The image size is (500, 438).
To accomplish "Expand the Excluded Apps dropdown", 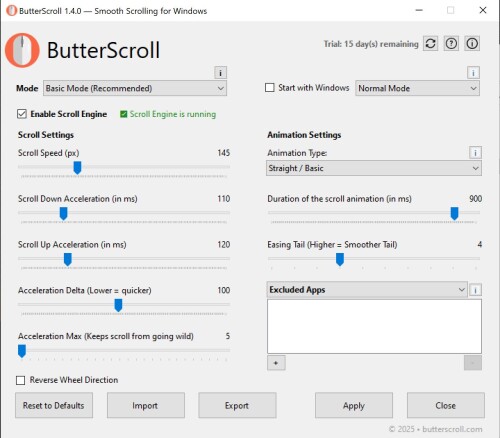I will point(367,290).
